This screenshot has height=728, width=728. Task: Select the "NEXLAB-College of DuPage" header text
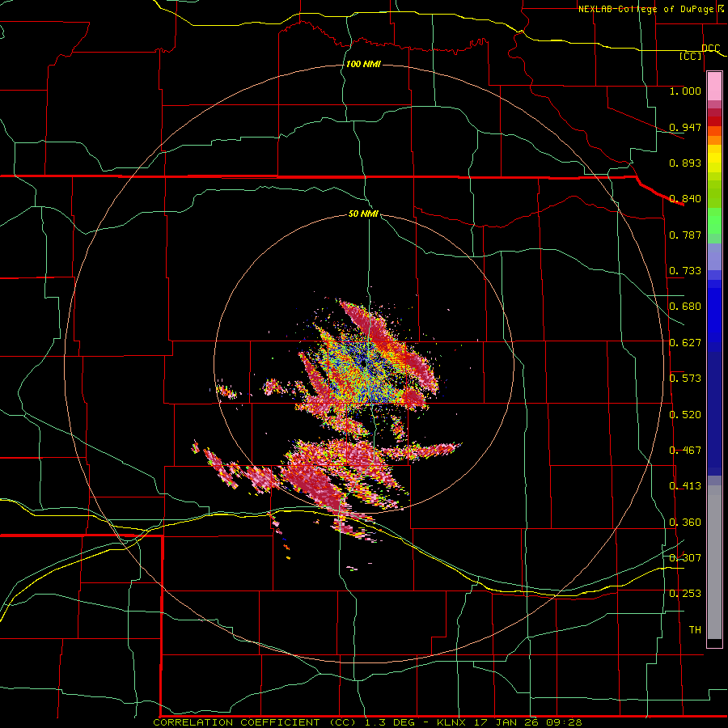coord(648,9)
